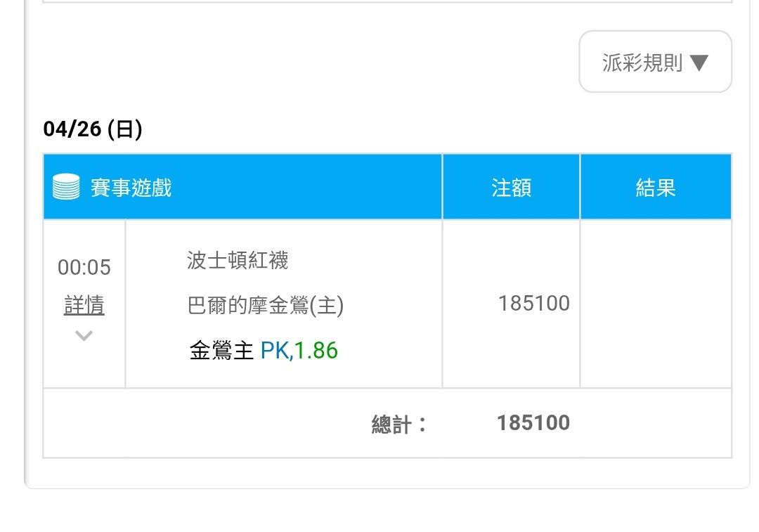Click the green 1.86 odds value
Image resolution: width=759 pixels, height=532 pixels.
[x=316, y=350]
